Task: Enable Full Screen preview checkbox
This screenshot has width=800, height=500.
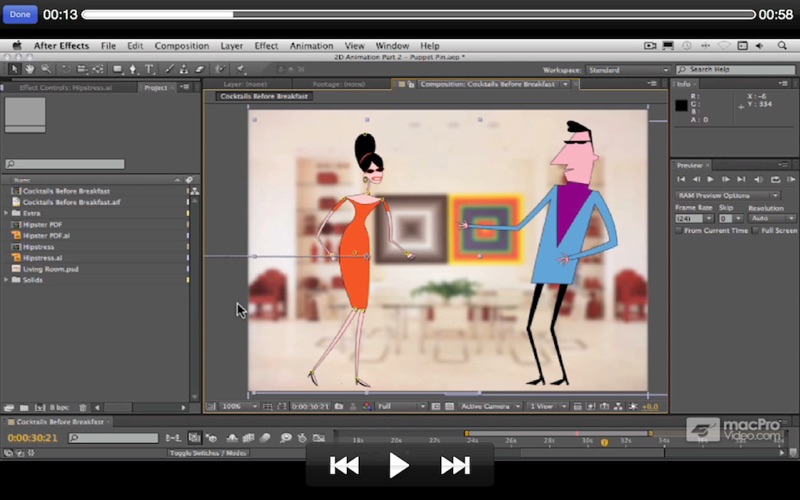Action: [756, 231]
